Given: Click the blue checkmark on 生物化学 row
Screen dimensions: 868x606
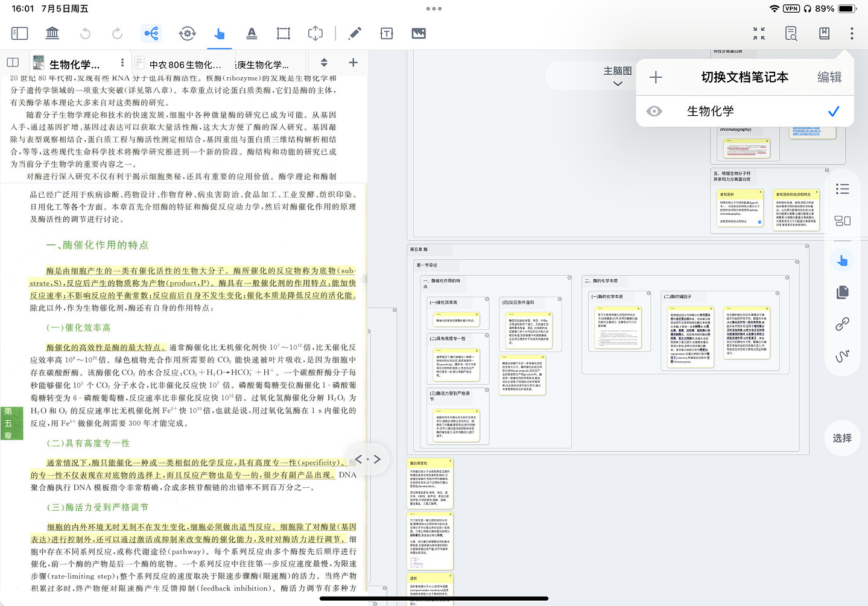Looking at the screenshot, I should (834, 112).
